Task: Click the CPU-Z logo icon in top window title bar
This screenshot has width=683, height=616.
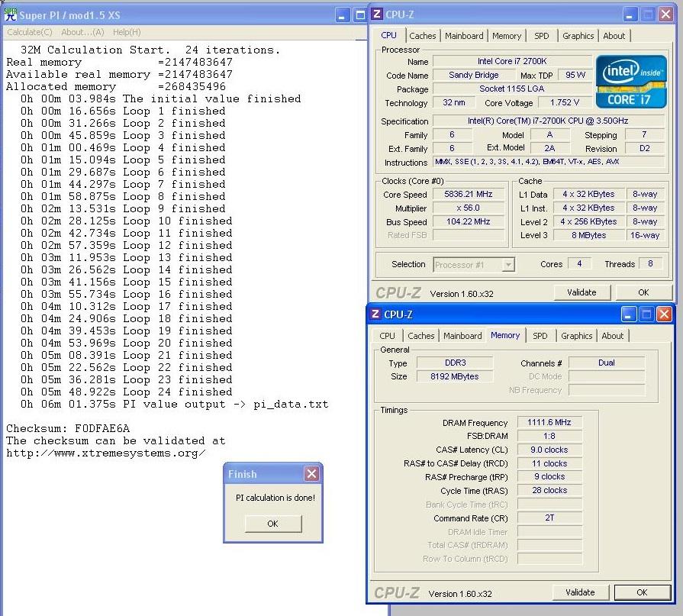Action: pos(377,14)
